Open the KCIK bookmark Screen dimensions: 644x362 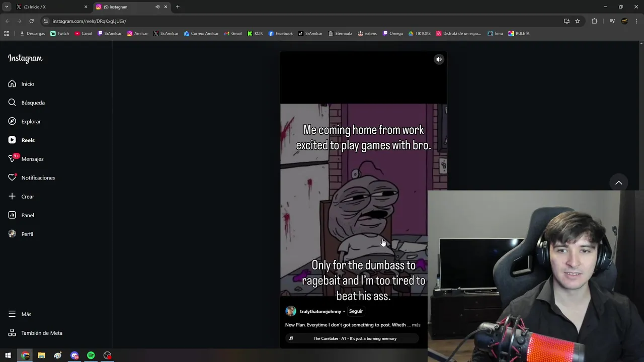(x=255, y=34)
